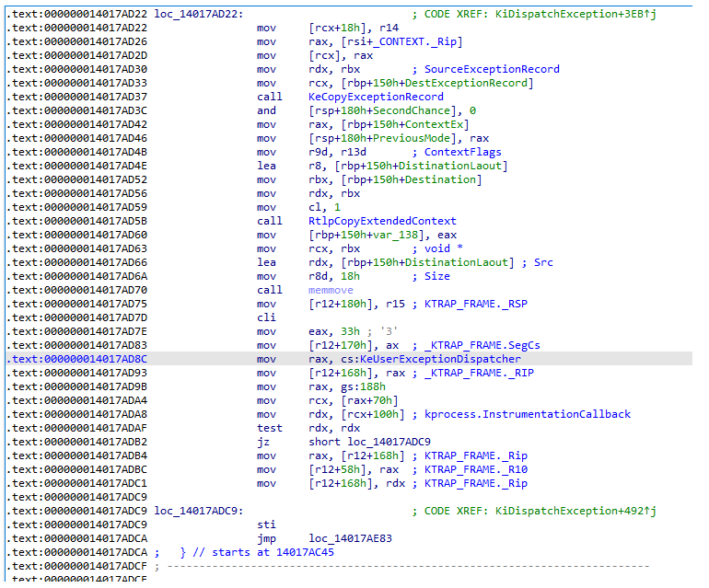709x588 pixels.
Task: Click the _KTRAP_FRAME._RIP comment
Action: (x=479, y=373)
